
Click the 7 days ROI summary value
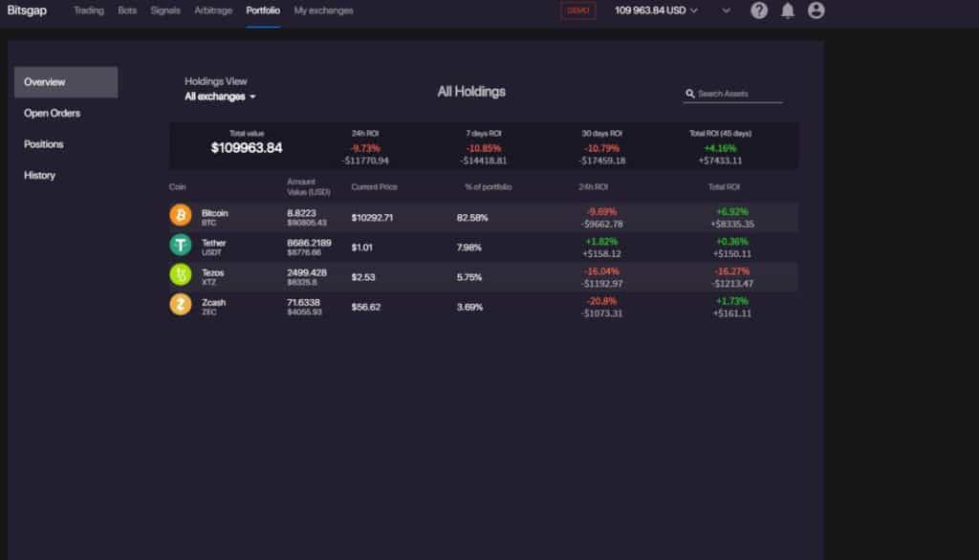[483, 154]
